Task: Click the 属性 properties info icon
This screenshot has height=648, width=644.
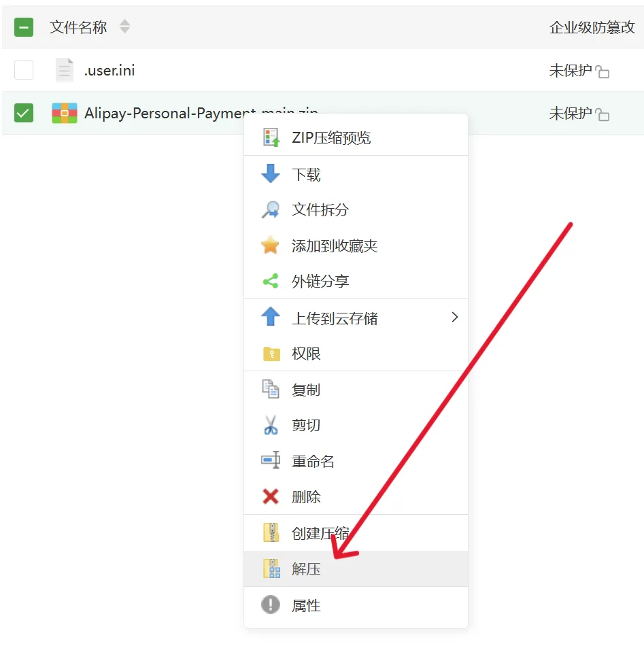Action: point(271,605)
